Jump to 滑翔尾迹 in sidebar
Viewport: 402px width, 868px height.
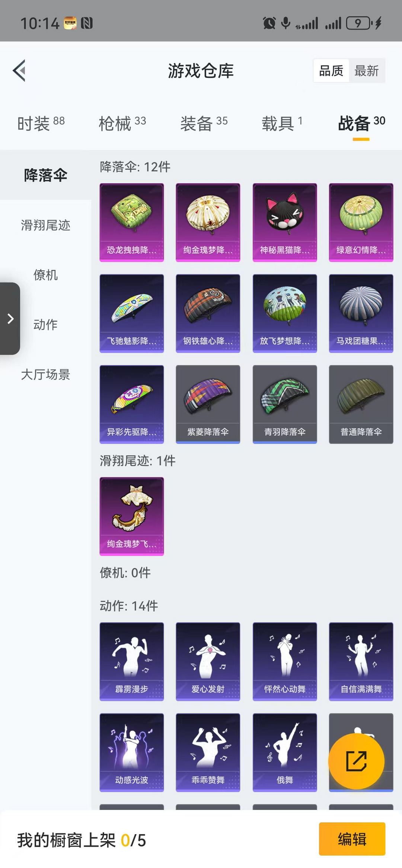pos(45,225)
